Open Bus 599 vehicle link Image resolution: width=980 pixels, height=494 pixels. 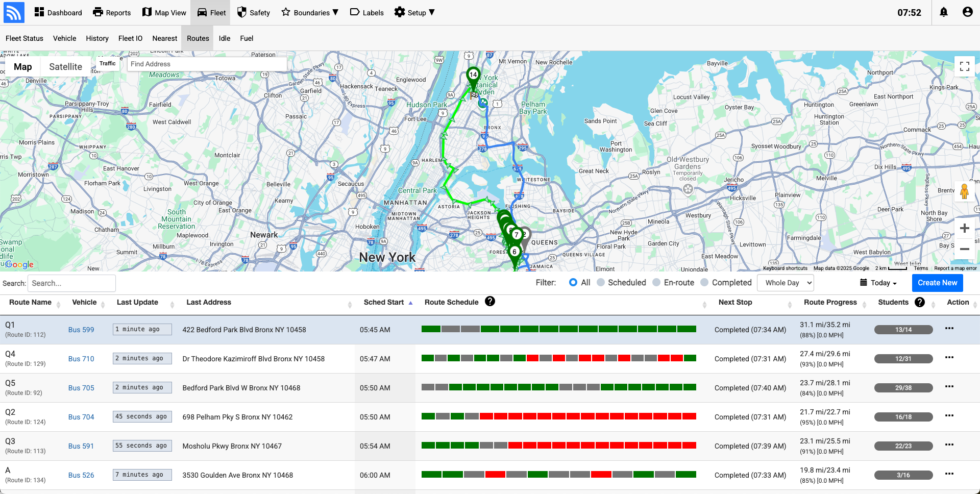pyautogui.click(x=81, y=330)
